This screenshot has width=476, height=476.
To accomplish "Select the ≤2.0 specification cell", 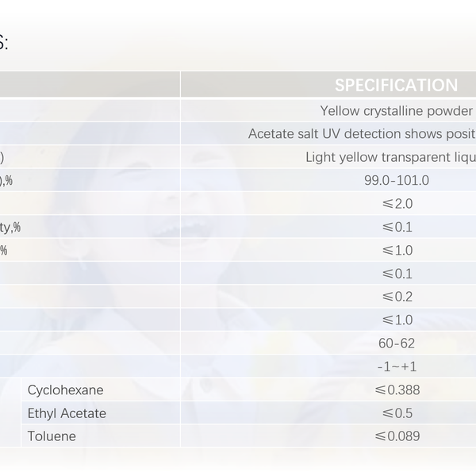I will [397, 204].
